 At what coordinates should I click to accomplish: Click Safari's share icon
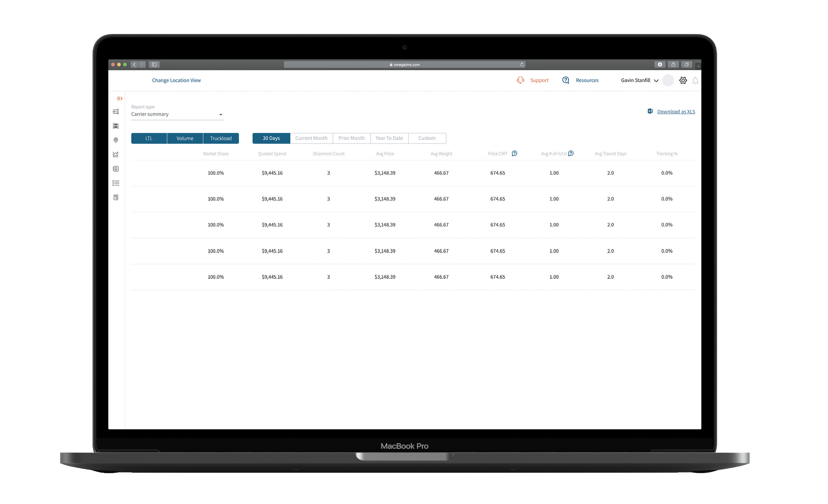pos(673,64)
